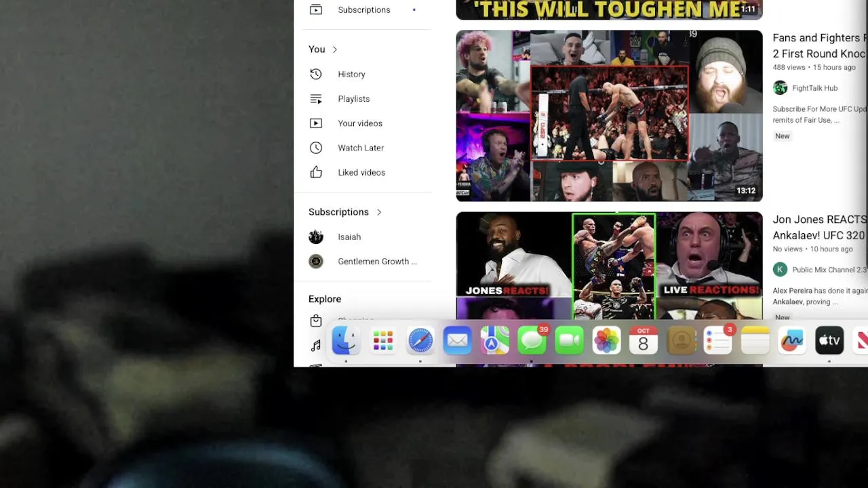Open Subscriptions in the YouTube sidebar
Screen dimensions: 868x488
click(x=363, y=9)
